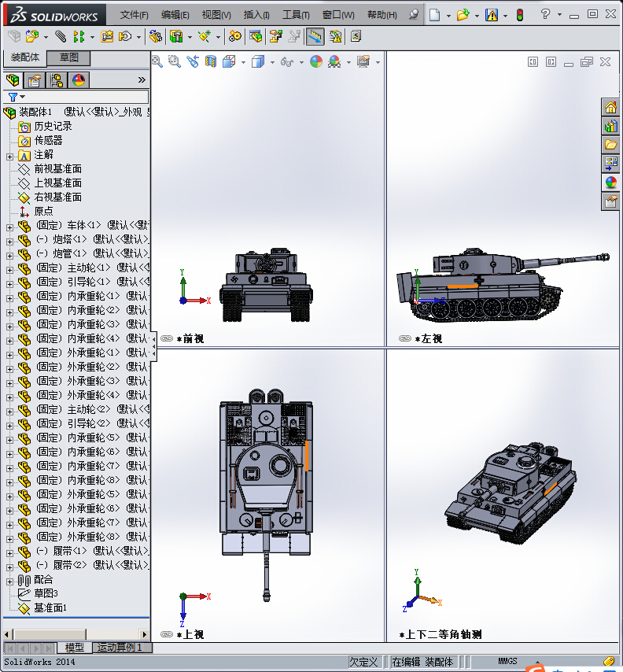The width and height of the screenshot is (623, 672).
Task: Open the Assembly Features dropdown arrow
Action: pyautogui.click(x=190, y=38)
